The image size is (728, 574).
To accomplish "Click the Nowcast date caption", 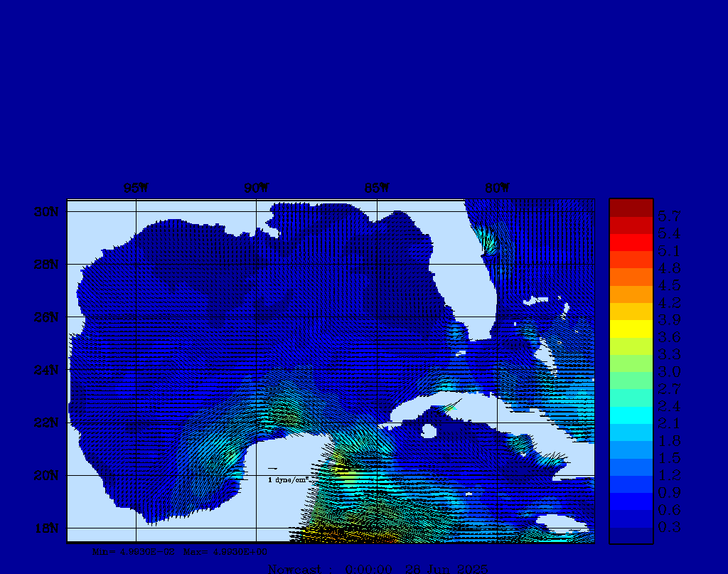I will pyautogui.click(x=378, y=568).
